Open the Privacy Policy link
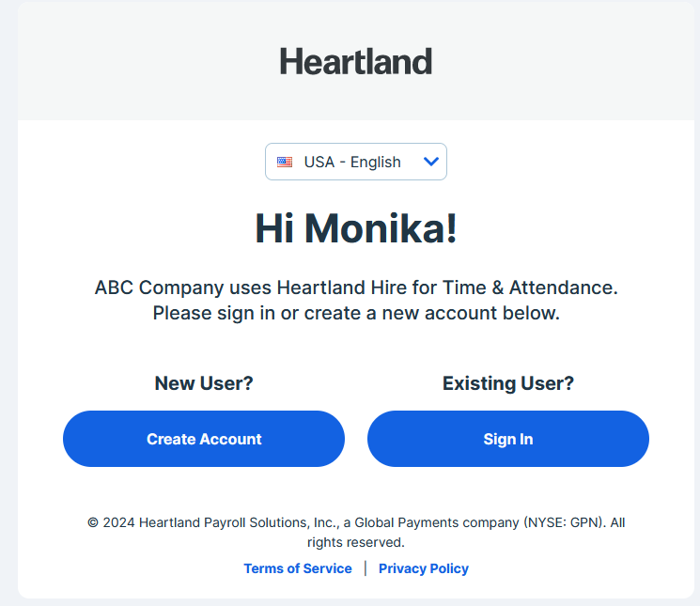 423,568
